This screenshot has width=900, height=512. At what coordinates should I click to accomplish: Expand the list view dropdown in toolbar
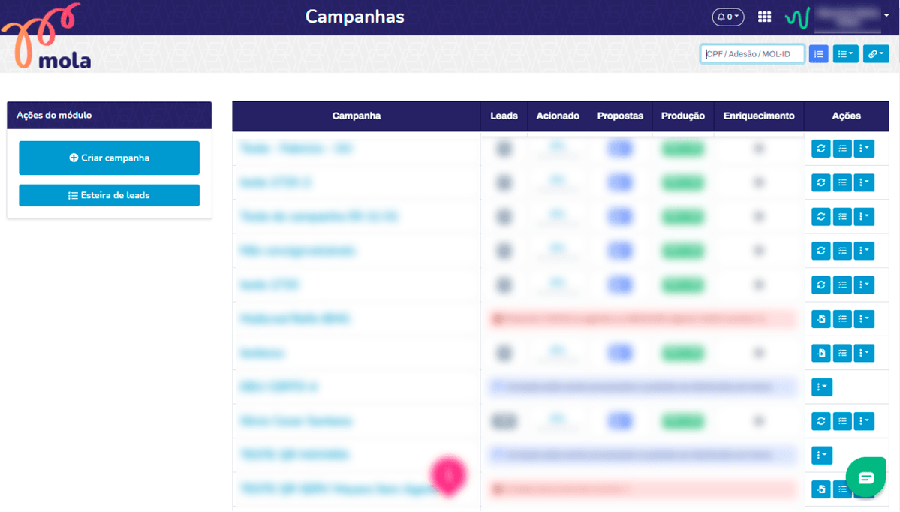point(846,54)
